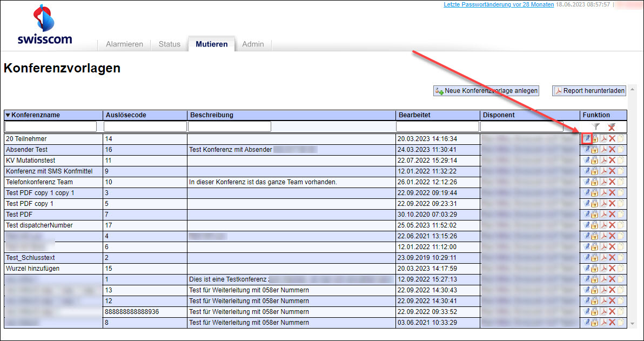
Task: Delete the 'KV Mutationstest' template
Action: pyautogui.click(x=612, y=160)
